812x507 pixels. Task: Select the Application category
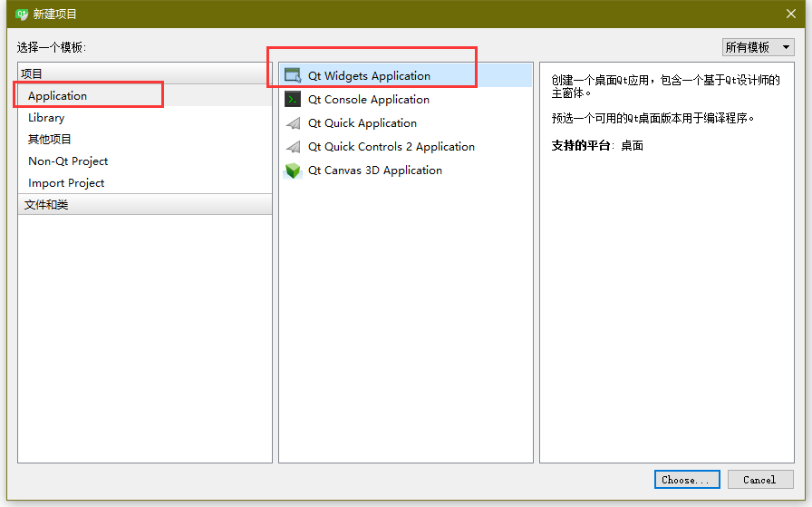pos(144,95)
